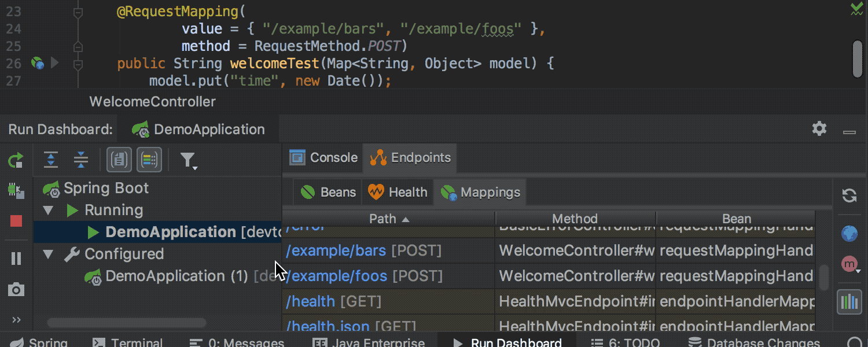
Task: Sort by the Bean column header
Action: point(736,219)
